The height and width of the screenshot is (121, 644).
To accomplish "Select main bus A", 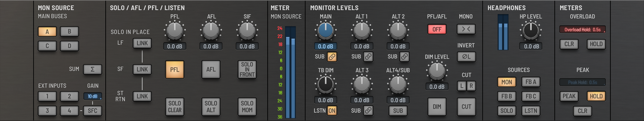I will pos(47,32).
